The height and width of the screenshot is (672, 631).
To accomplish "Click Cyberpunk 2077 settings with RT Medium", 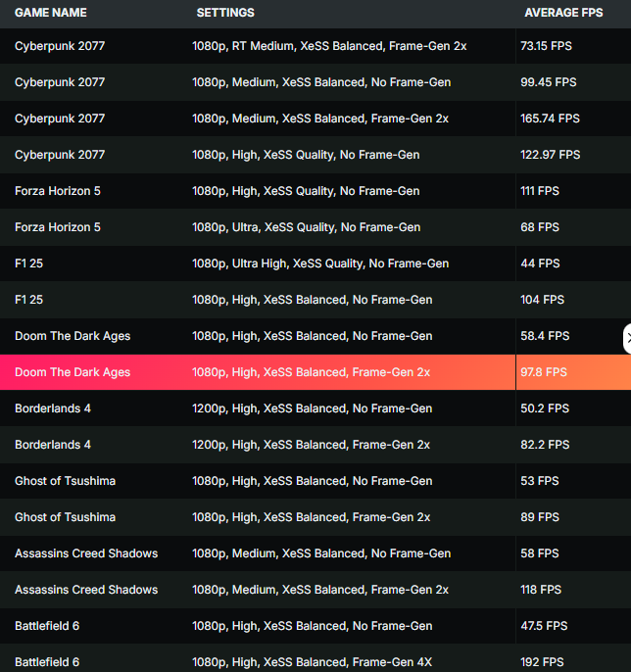I will coord(329,46).
